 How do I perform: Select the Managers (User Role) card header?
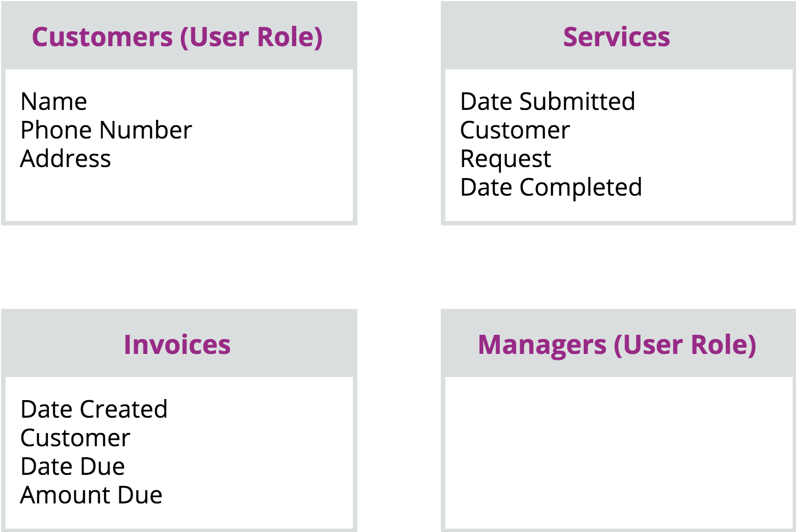click(617, 345)
